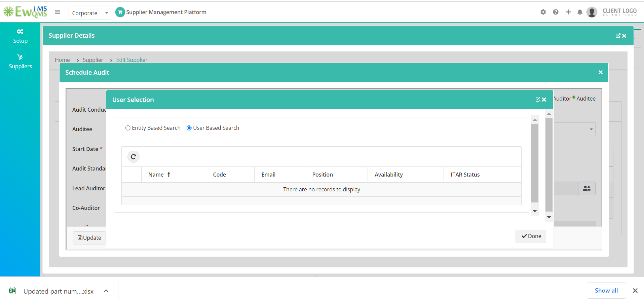Expand the dropdown behind User Selection dialog

tap(591, 129)
